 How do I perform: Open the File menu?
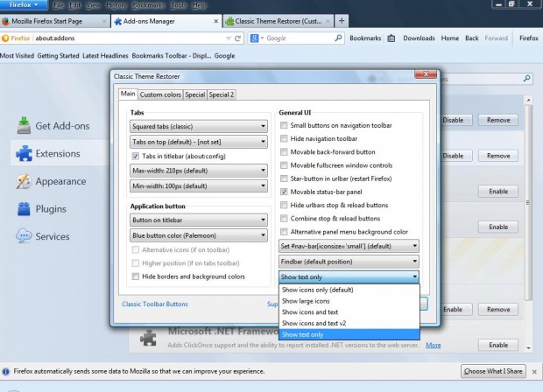[58, 5]
